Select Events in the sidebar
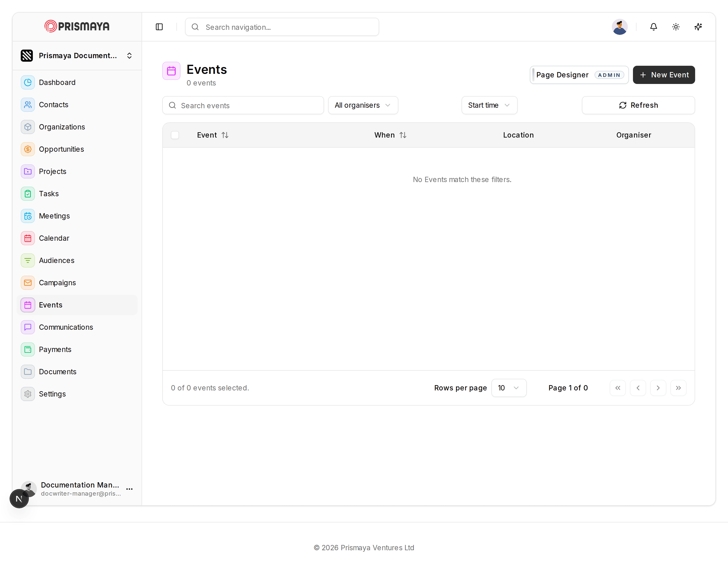This screenshot has width=728, height=573. click(x=77, y=305)
